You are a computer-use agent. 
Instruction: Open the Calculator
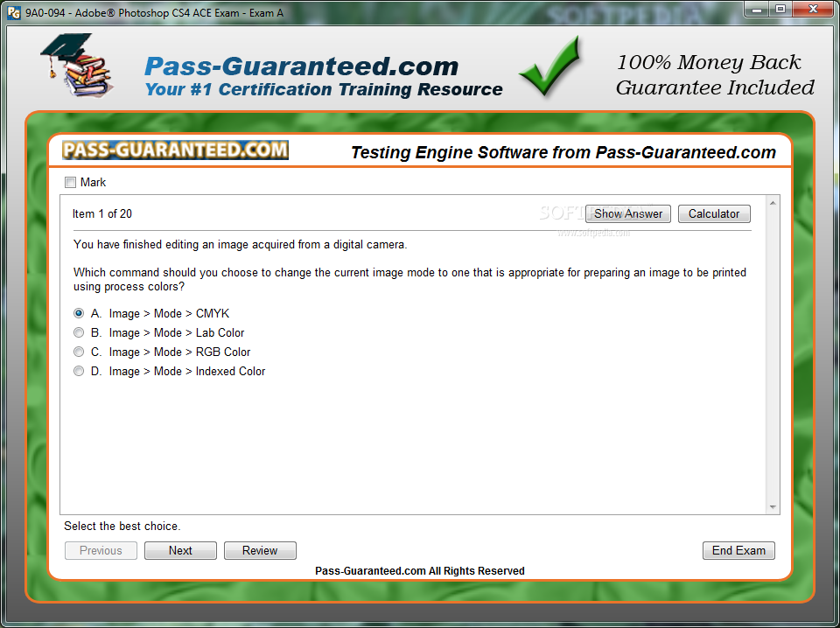click(x=714, y=213)
